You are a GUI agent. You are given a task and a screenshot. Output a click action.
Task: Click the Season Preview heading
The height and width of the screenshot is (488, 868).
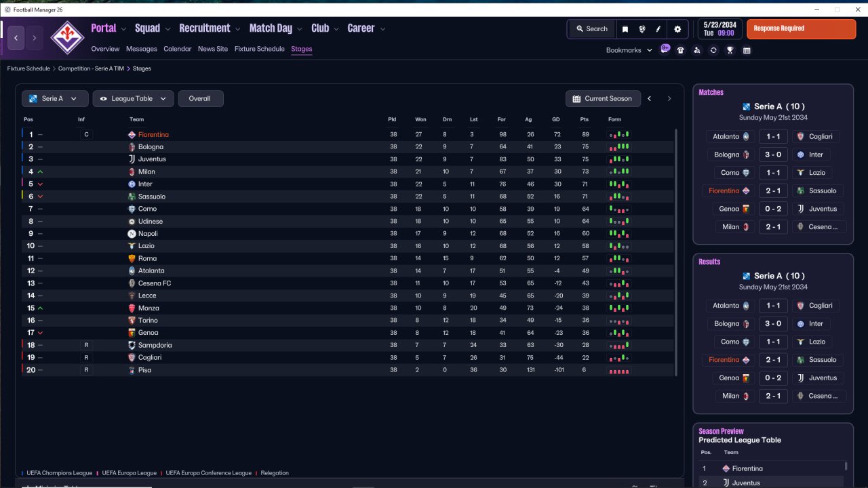tap(722, 431)
